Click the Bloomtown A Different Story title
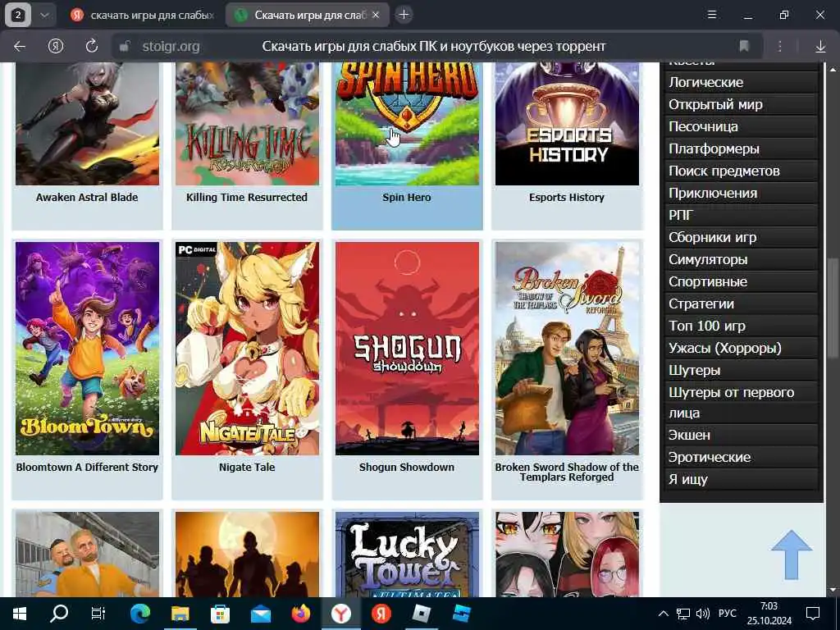840x630 pixels. pyautogui.click(x=87, y=467)
